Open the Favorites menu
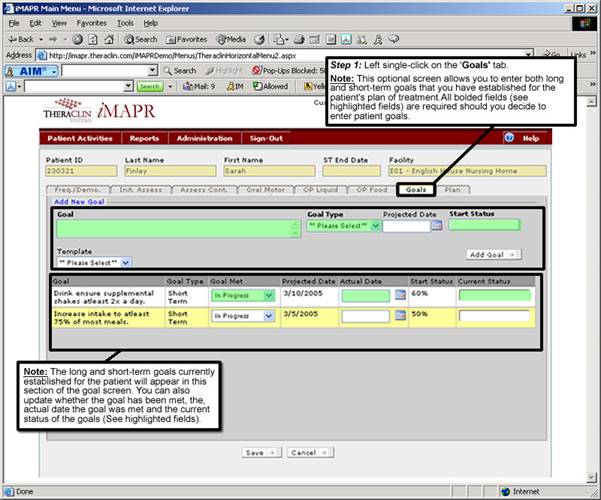This screenshot has width=601, height=500. (x=91, y=23)
